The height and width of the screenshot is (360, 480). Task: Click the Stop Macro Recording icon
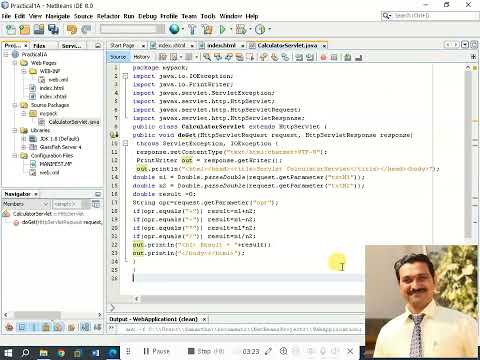334,57
